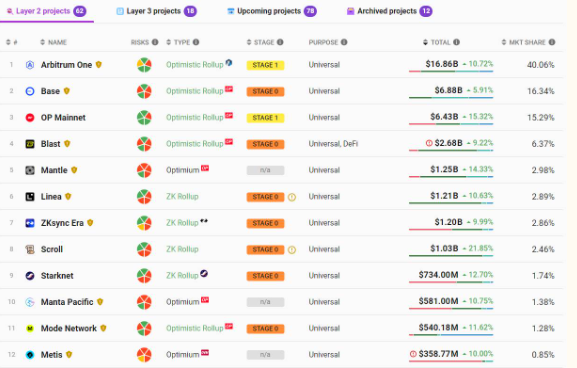Click the info icon beside MKT SHARE

[x=552, y=42]
